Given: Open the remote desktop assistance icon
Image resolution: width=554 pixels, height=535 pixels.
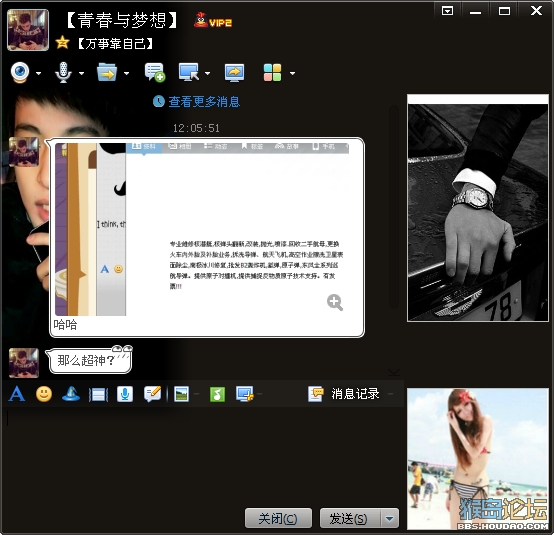Looking at the screenshot, I should (189, 72).
